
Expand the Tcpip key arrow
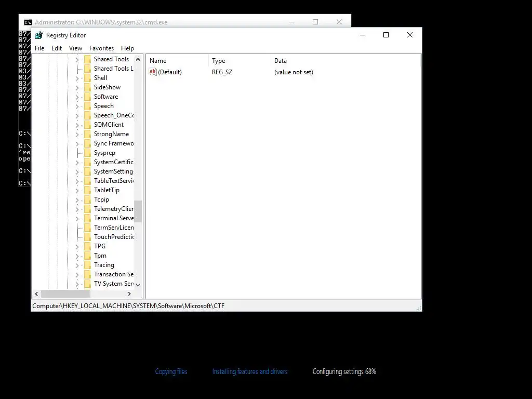point(77,200)
